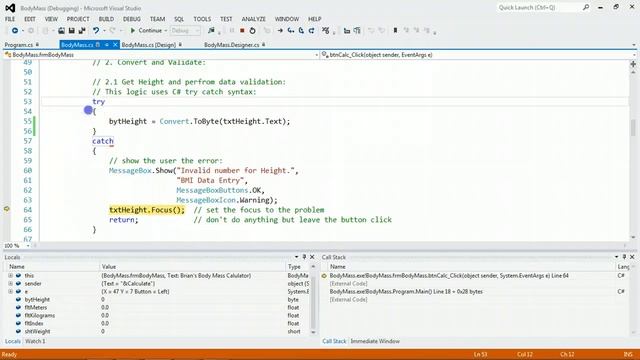
Task: Click the editor split handle above scrollbar
Action: [x=633, y=64]
